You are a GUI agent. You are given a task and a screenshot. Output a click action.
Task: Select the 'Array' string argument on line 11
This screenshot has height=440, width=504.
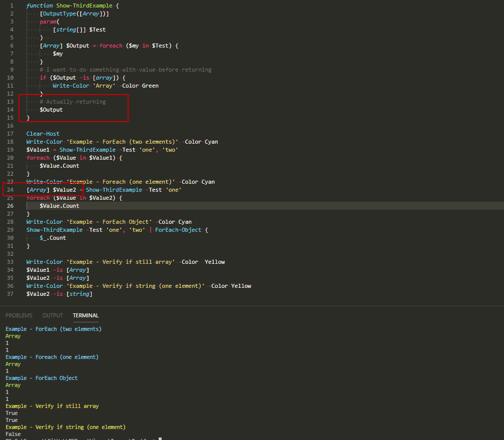pyautogui.click(x=104, y=85)
